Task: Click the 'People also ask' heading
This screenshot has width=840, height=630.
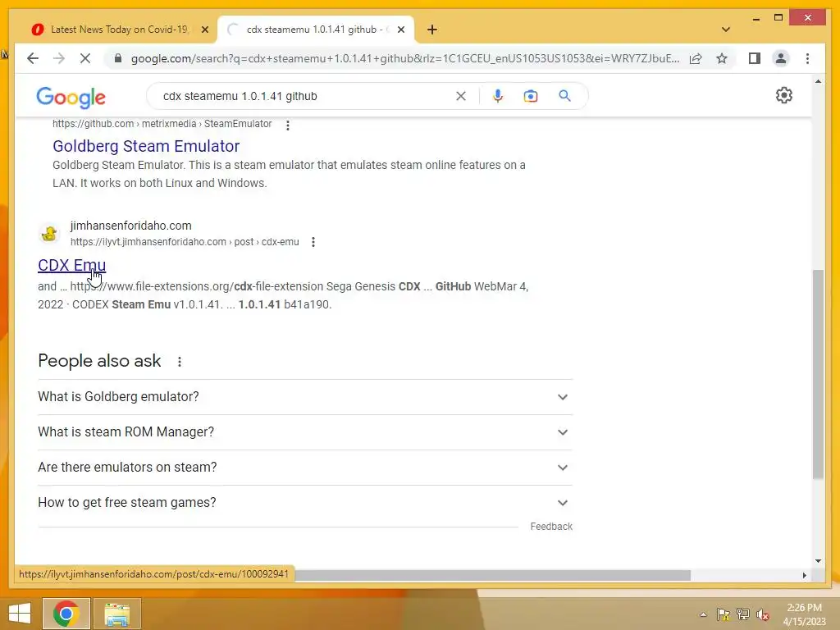Action: click(x=99, y=361)
